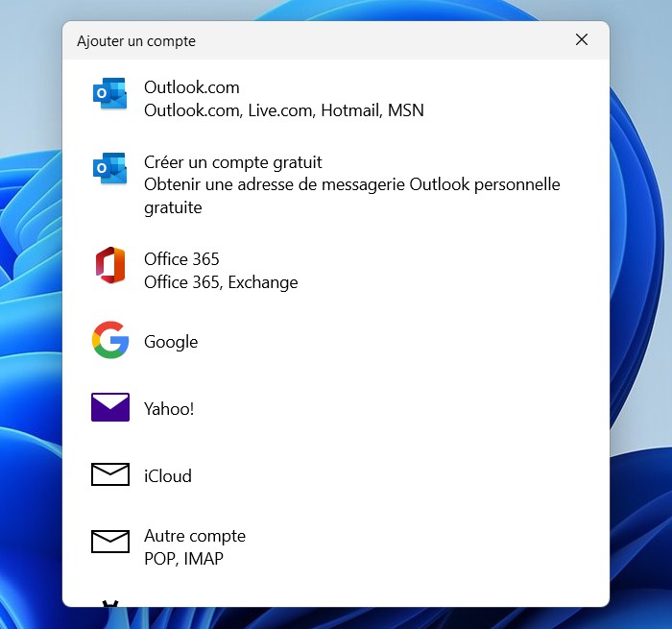Select iCloud account option
The image size is (672, 629).
(x=336, y=475)
